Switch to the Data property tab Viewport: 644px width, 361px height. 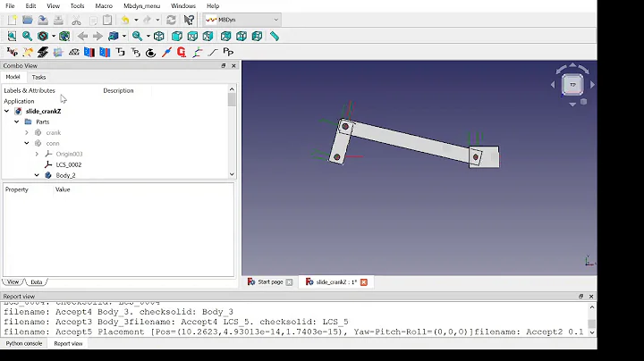pyautogui.click(x=36, y=281)
